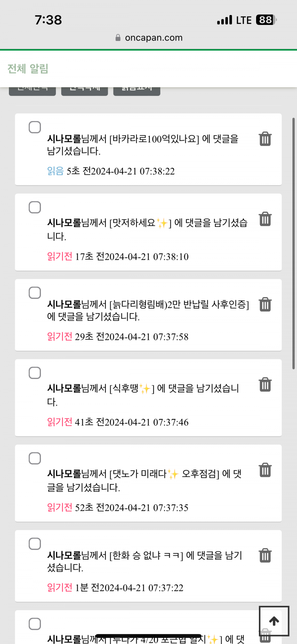Tap the oncapan.com address bar
Viewport: 297px width, 644px height.
[x=153, y=38]
